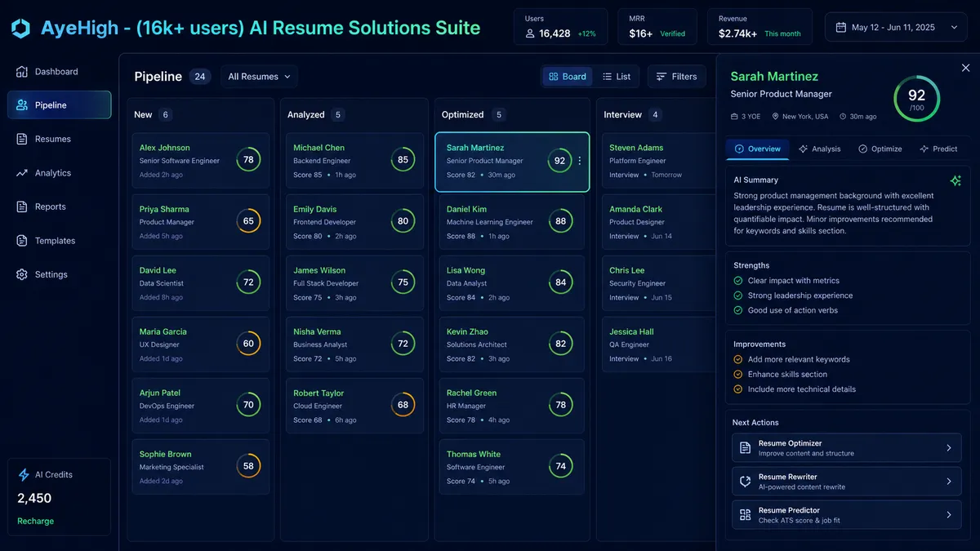Image resolution: width=980 pixels, height=551 pixels.
Task: Click the calendar icon in date range
Action: tap(841, 27)
